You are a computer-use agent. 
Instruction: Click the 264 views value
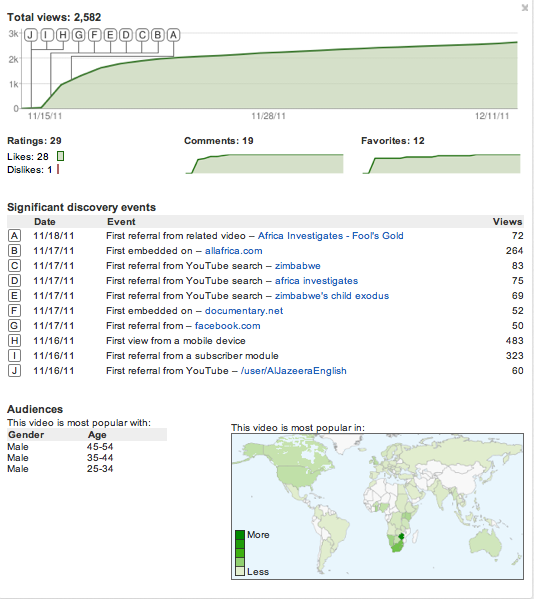click(x=515, y=251)
